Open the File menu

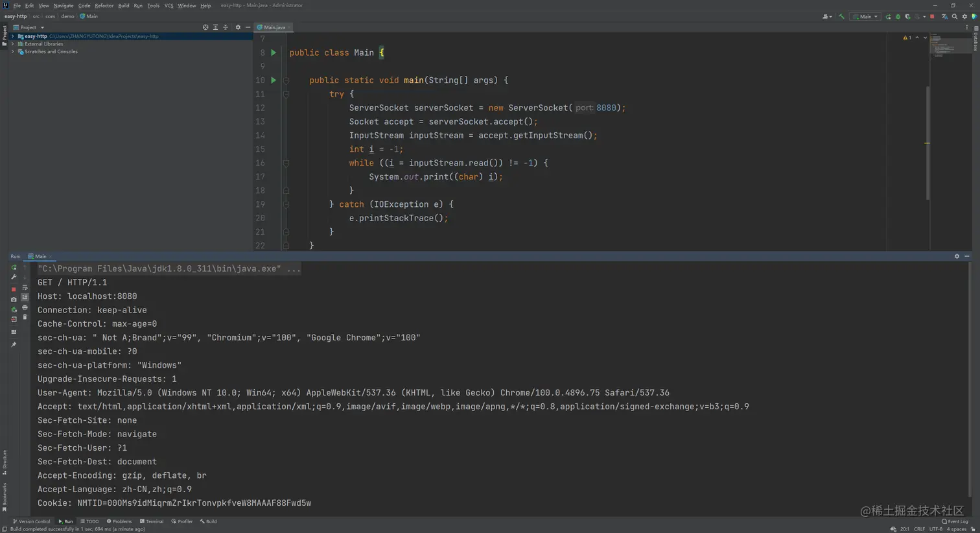17,6
